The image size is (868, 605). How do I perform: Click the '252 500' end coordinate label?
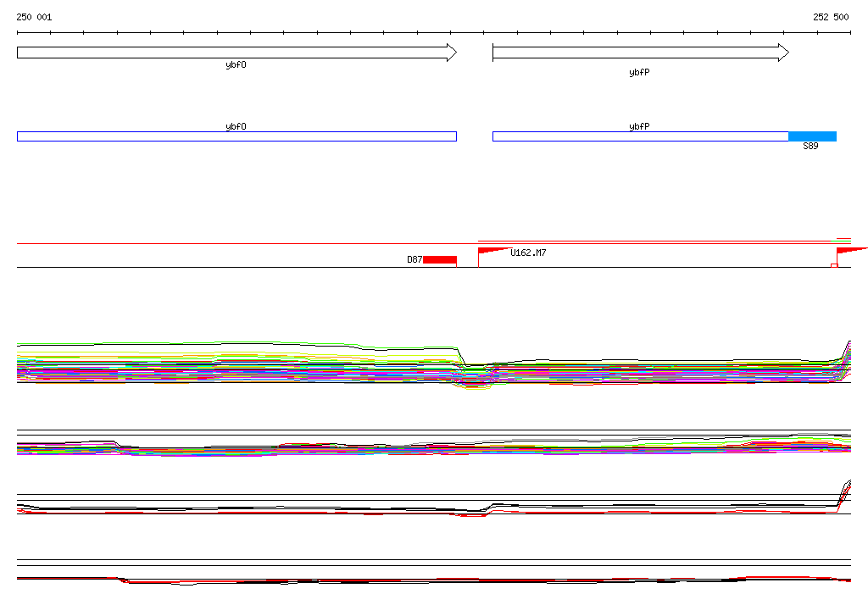pyautogui.click(x=831, y=17)
